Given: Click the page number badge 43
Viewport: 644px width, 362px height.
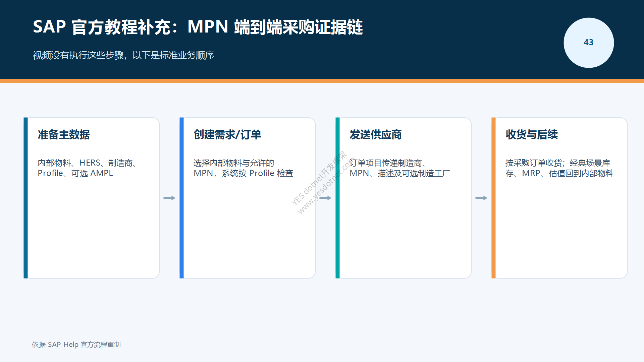Looking at the screenshot, I should (589, 43).
